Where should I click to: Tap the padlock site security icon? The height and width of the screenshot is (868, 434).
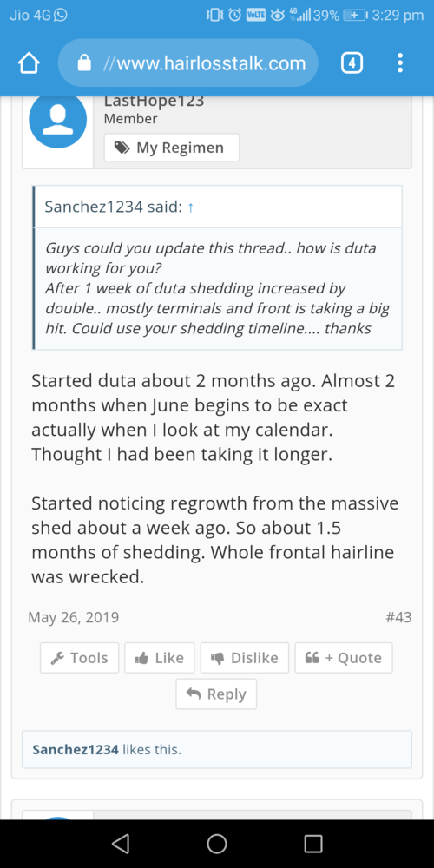point(84,63)
